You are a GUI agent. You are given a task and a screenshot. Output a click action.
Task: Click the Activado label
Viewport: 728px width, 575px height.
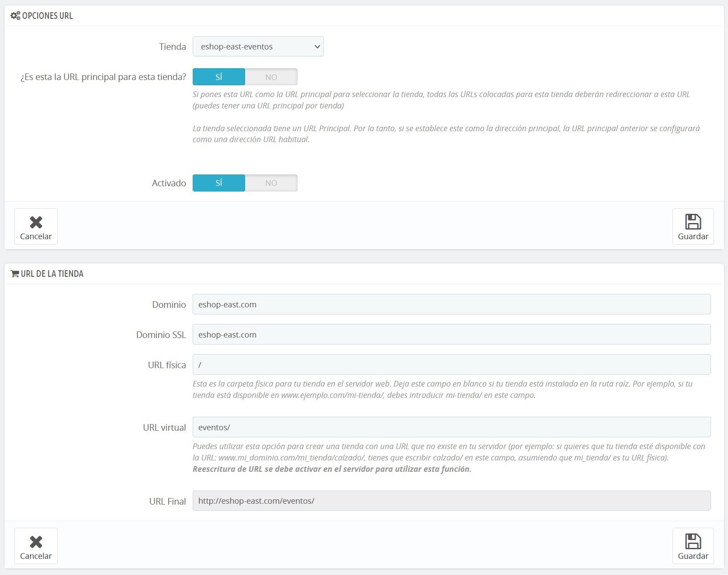tap(169, 183)
